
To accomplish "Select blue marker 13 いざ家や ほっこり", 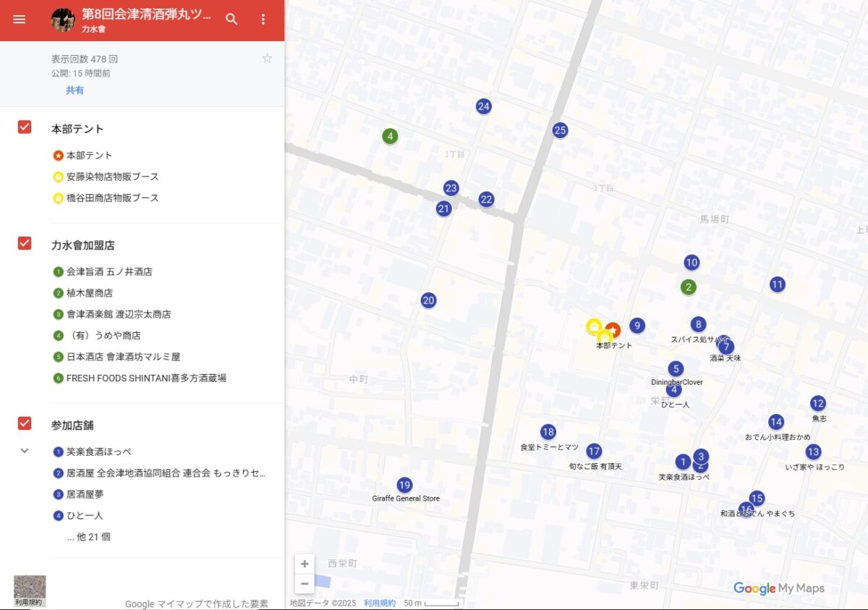I will click(814, 452).
